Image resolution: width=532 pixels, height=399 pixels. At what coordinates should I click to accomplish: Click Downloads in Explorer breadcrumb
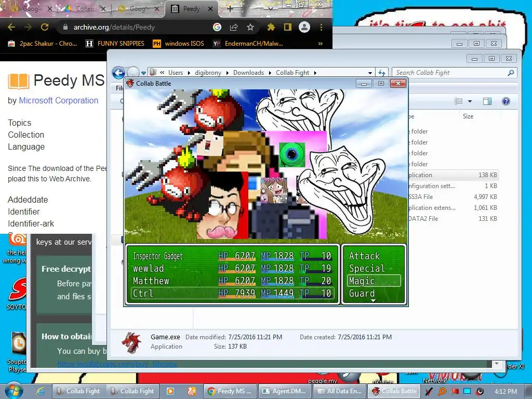click(x=248, y=73)
